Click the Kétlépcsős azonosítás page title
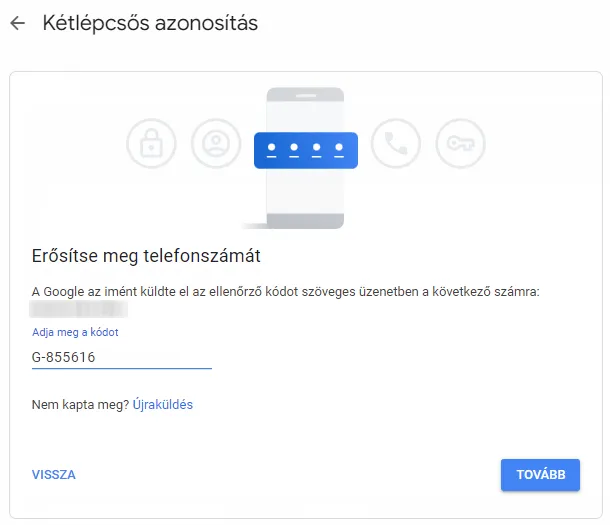 coord(150,24)
